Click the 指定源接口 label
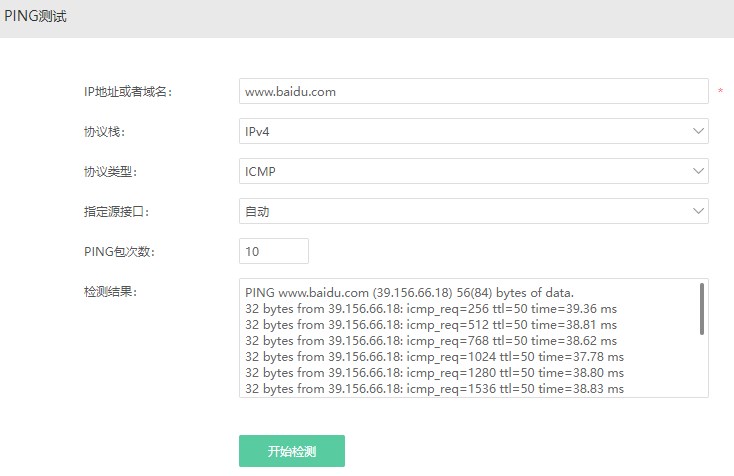Screen dimensions: 734x476 click(117, 212)
